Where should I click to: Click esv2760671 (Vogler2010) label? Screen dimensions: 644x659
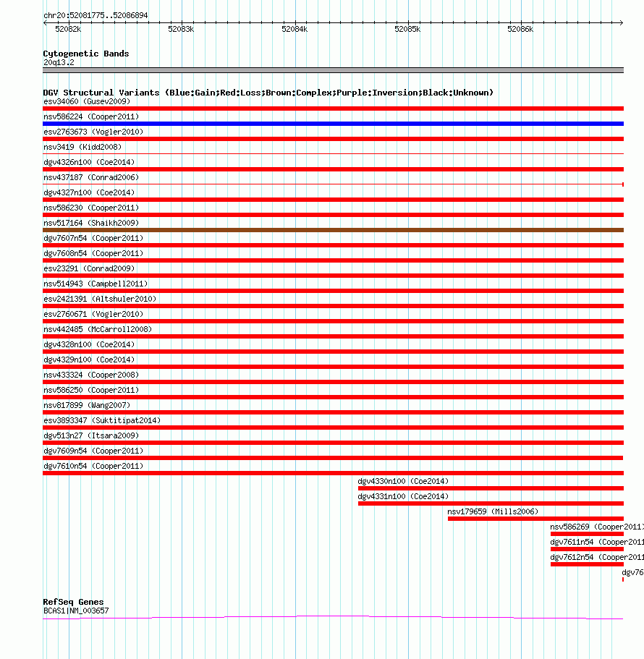coord(93,313)
